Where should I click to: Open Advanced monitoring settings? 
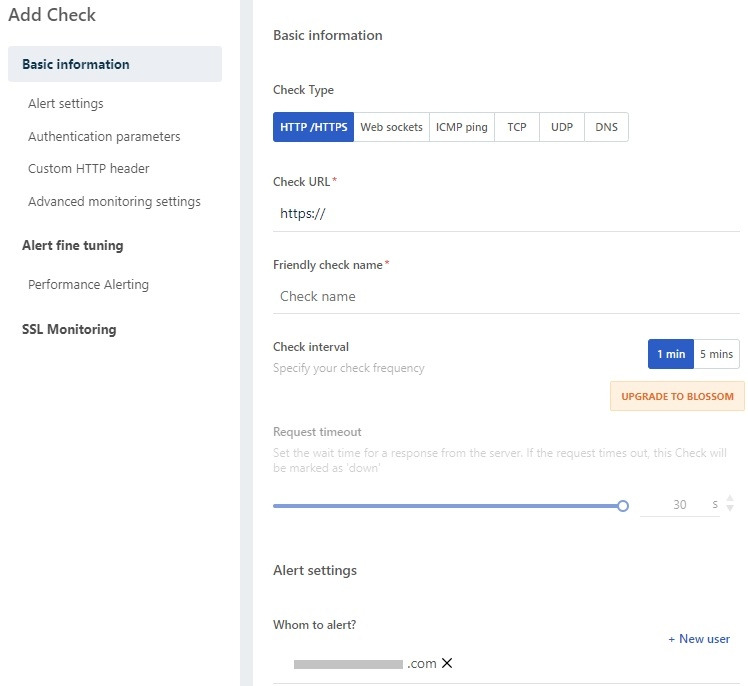click(114, 202)
